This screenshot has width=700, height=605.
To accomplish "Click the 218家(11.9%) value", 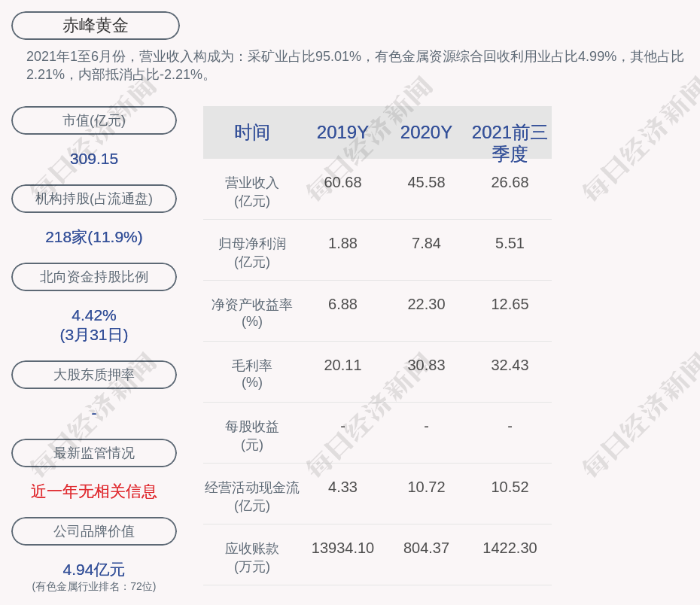I will (x=94, y=237).
